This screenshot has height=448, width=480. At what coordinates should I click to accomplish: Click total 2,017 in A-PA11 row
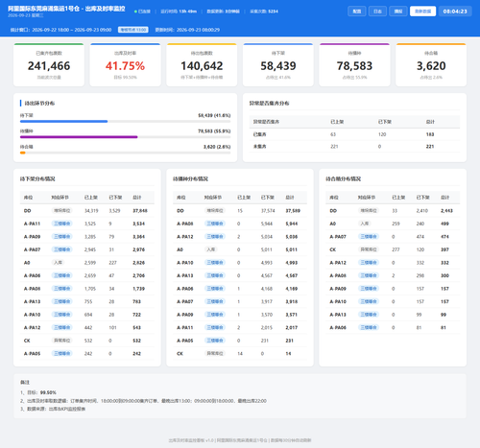pos(292,327)
